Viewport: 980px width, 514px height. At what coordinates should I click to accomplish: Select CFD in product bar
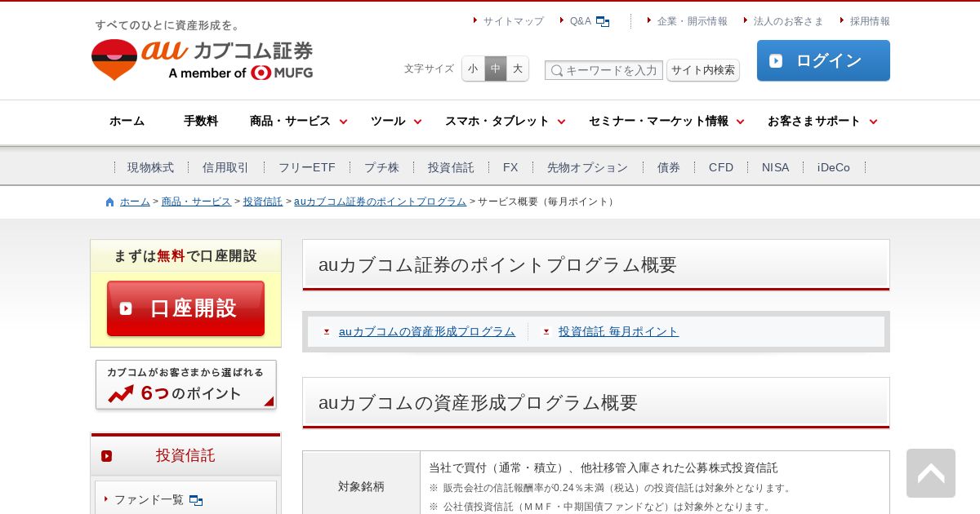(721, 167)
